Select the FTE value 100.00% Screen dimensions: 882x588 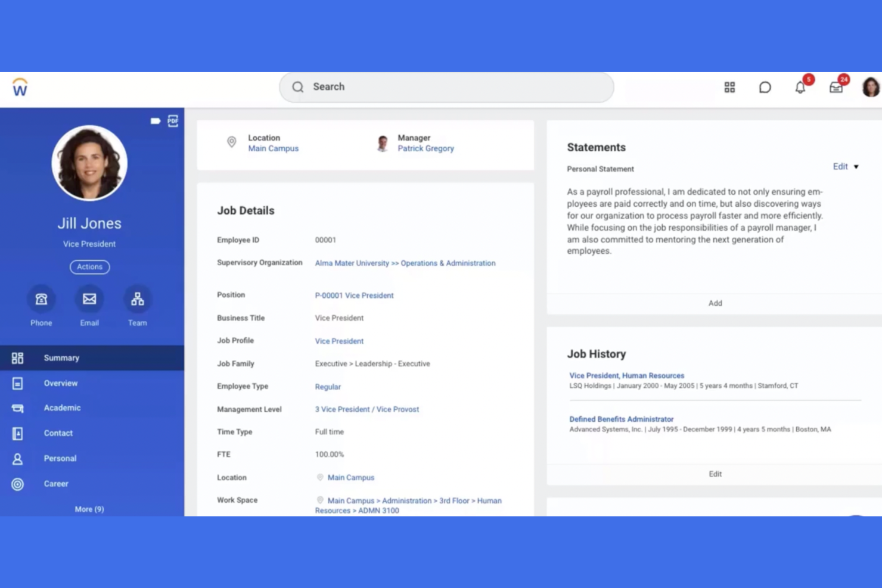pos(330,455)
